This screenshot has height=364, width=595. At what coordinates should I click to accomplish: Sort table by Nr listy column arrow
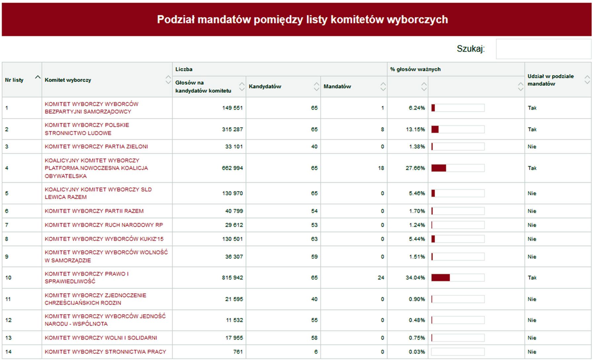38,77
